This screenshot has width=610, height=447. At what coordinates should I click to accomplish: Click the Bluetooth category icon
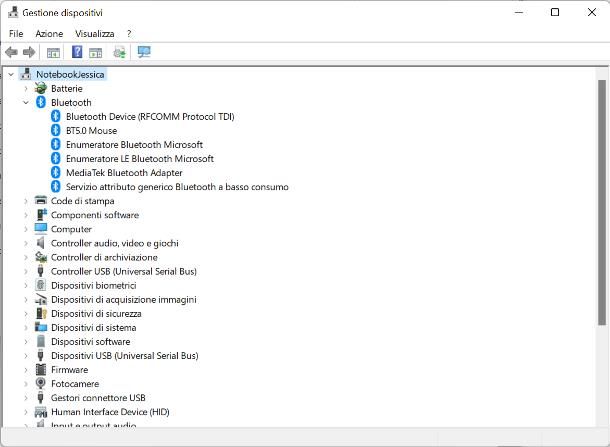click(x=40, y=102)
